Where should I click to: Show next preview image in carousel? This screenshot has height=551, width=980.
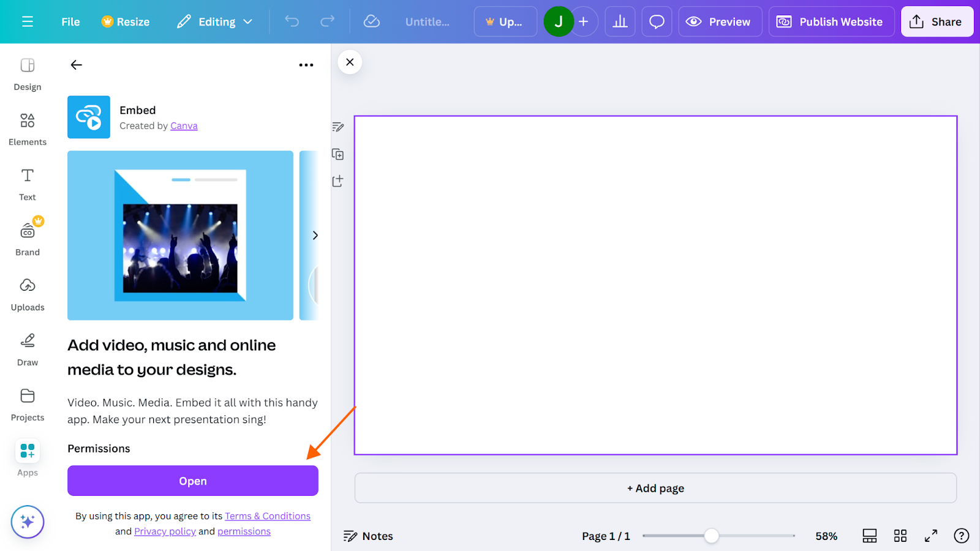coord(315,235)
